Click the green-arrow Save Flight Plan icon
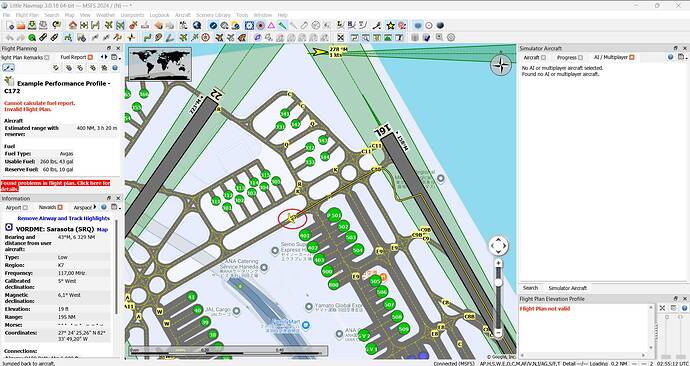The height and width of the screenshot is (366, 690). [32, 26]
